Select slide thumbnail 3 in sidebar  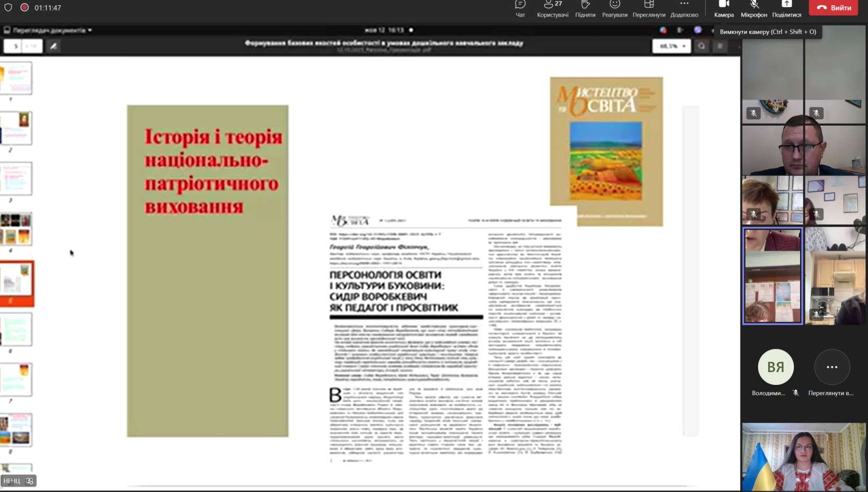click(16, 178)
